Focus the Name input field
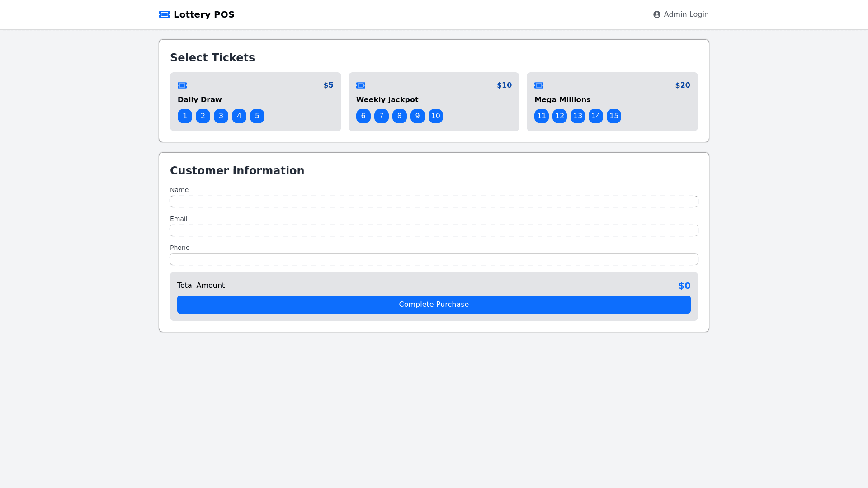The height and width of the screenshot is (488, 868). click(434, 202)
